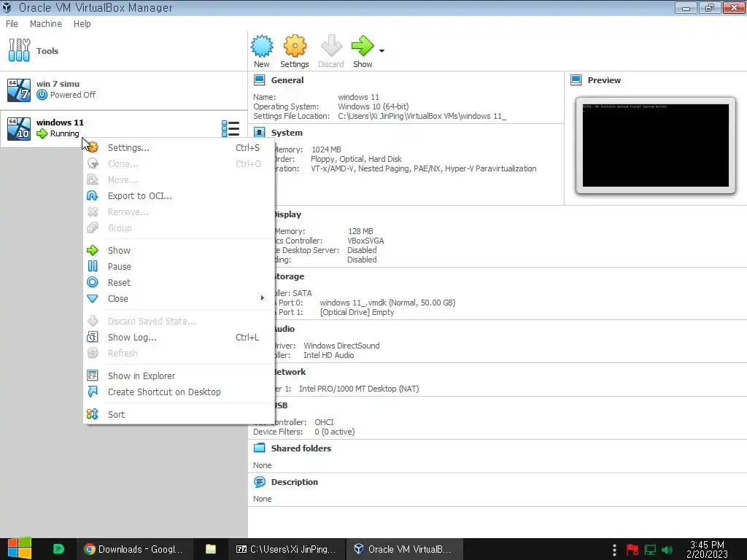Open the Machine menu
The width and height of the screenshot is (747, 560).
click(46, 24)
